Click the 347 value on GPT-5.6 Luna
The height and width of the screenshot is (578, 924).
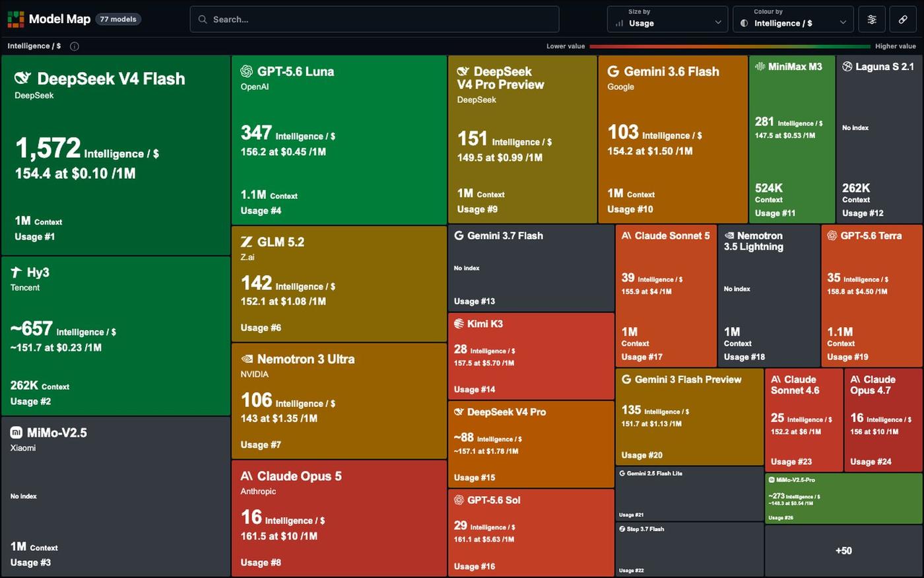[x=256, y=133]
